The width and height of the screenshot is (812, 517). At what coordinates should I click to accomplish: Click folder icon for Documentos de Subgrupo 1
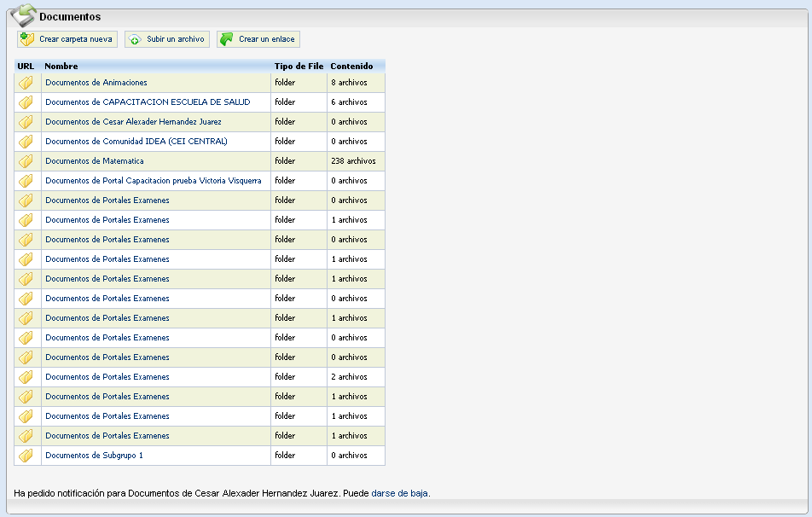pos(26,456)
